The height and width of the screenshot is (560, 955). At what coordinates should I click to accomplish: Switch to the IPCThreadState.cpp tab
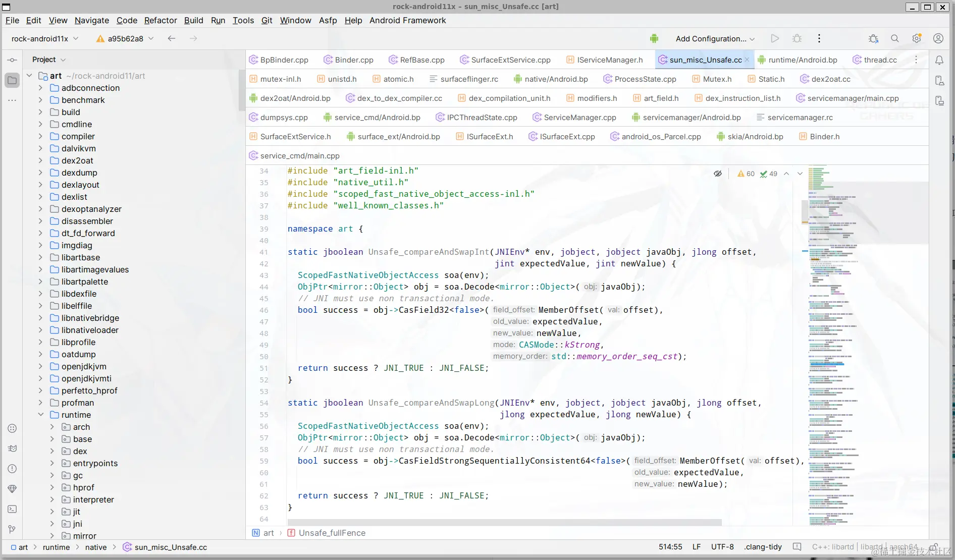point(476,117)
